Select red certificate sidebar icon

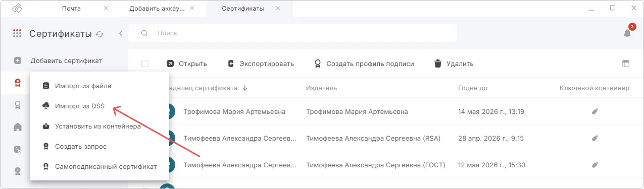[x=18, y=83]
